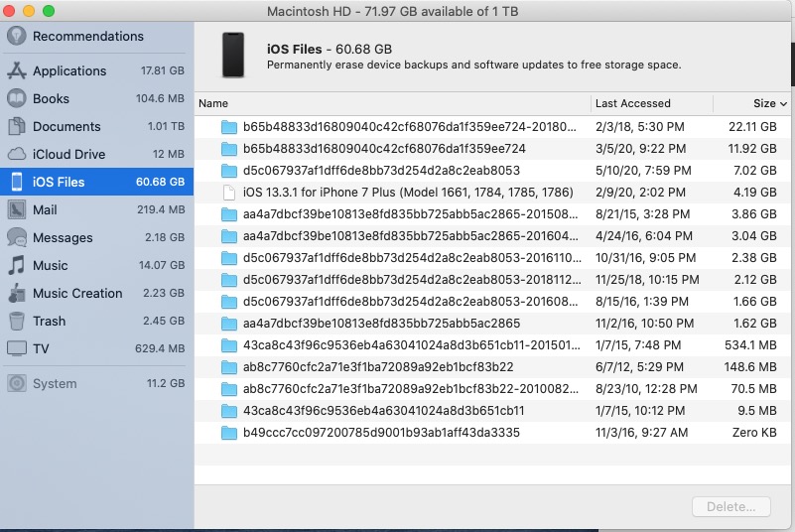
Task: Click Trash size 2.45 GB
Action: click(x=163, y=321)
